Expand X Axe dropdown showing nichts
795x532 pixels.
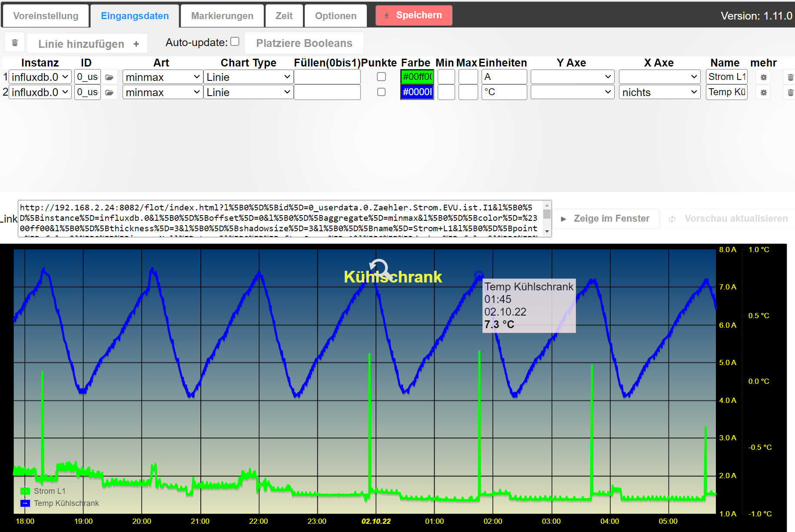coord(659,92)
